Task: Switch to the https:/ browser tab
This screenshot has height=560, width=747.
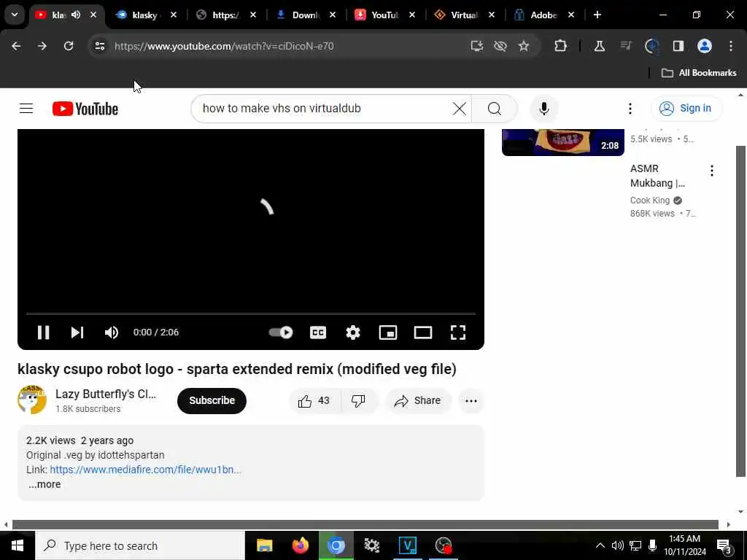Action: point(225,15)
